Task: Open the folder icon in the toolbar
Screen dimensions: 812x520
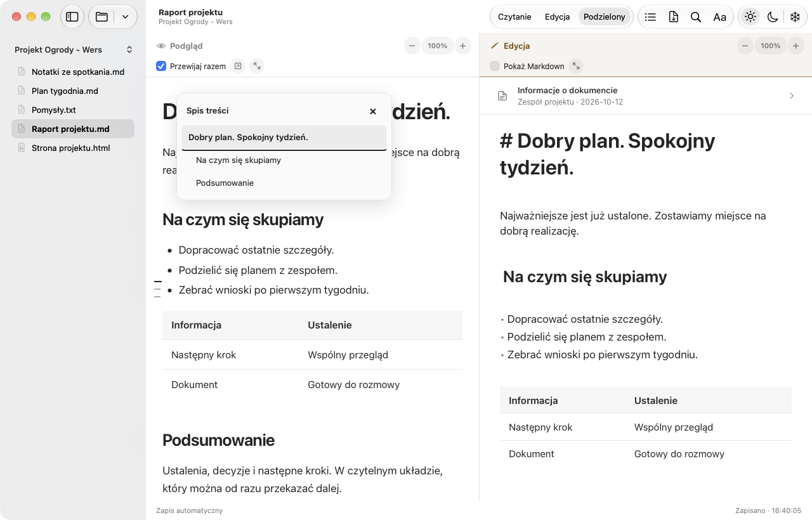Action: (x=101, y=17)
